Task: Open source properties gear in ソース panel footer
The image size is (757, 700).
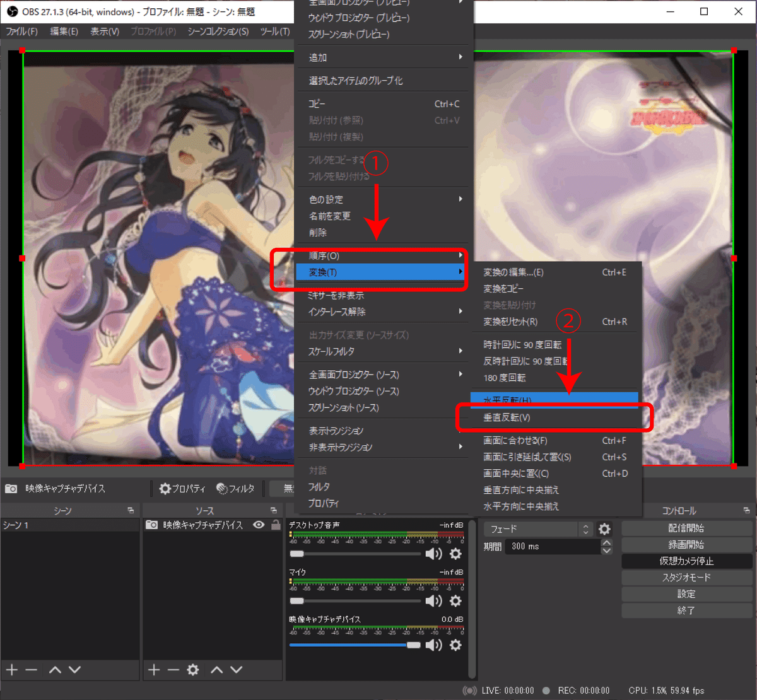Action: click(193, 670)
